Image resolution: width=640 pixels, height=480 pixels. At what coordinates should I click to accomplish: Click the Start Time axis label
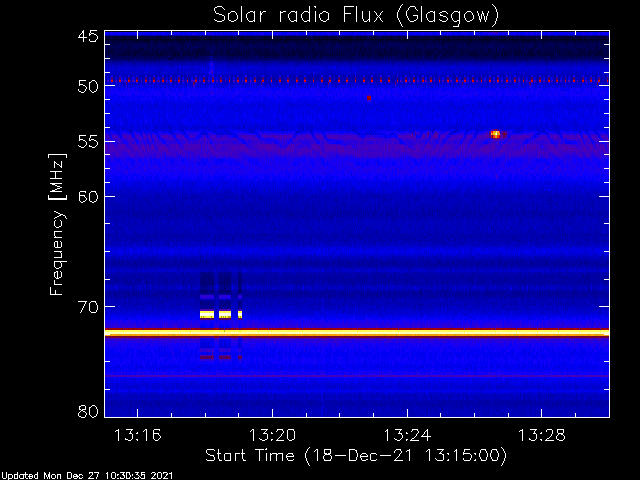[356, 456]
